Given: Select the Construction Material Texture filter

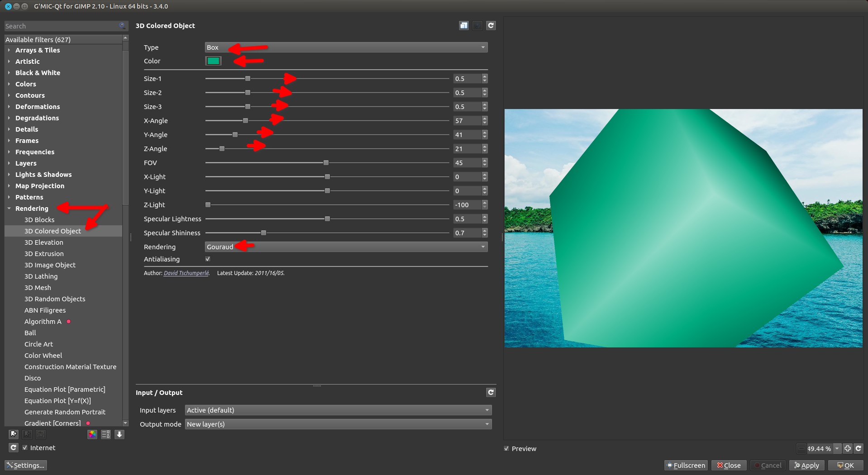Looking at the screenshot, I should [70, 366].
